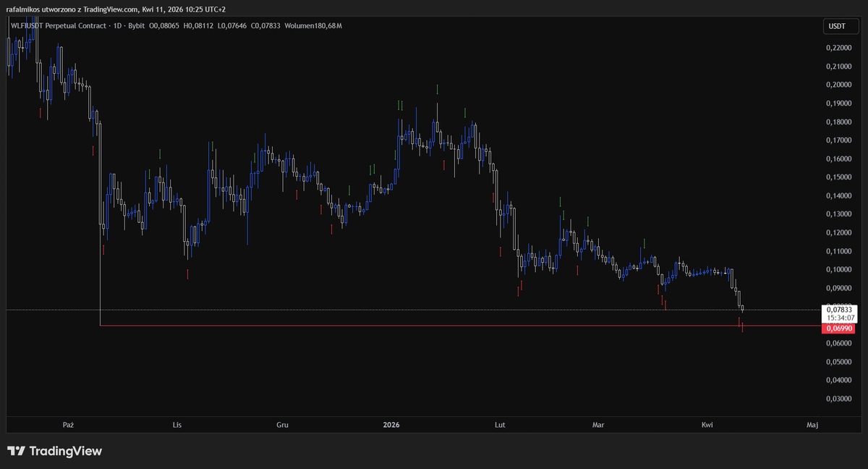Click the USDT currency button
868x469 pixels.
pyautogui.click(x=841, y=27)
